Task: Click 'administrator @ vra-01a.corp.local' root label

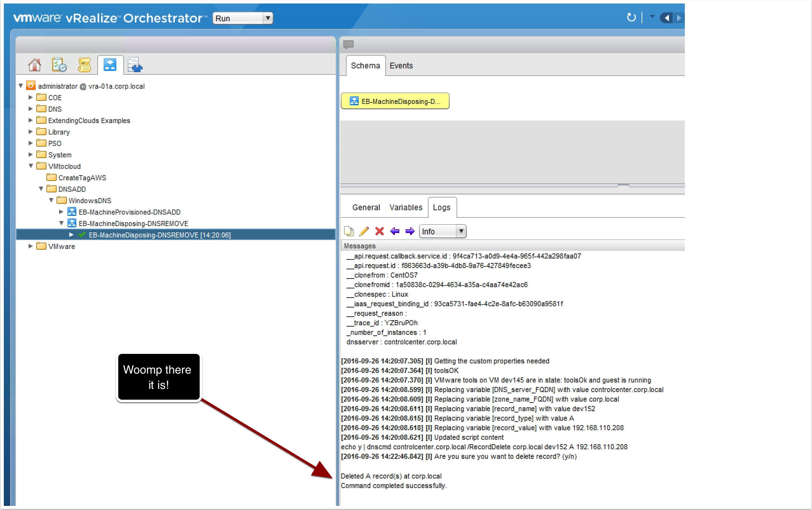Action: [x=91, y=86]
